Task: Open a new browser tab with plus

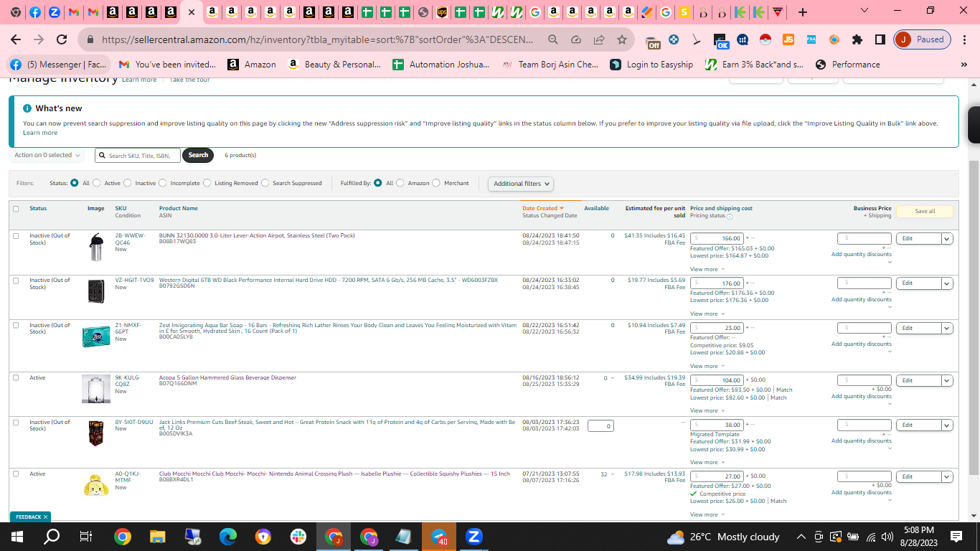Action: click(x=802, y=11)
